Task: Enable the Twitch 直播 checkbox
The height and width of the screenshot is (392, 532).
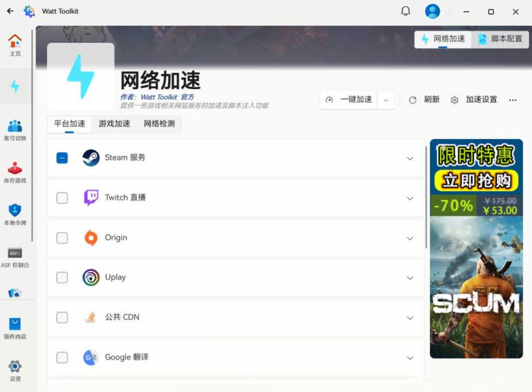Action: tap(62, 198)
